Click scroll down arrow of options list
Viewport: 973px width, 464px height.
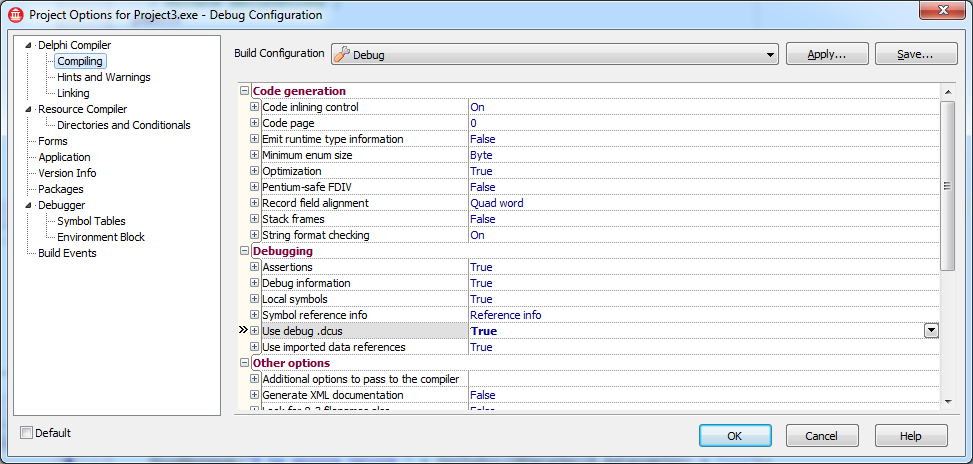pyautogui.click(x=948, y=402)
